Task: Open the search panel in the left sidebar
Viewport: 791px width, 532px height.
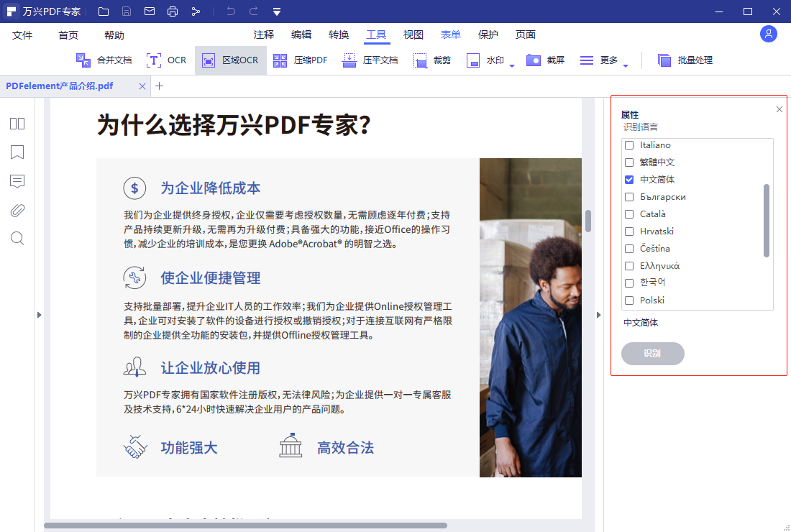Action: 17,238
